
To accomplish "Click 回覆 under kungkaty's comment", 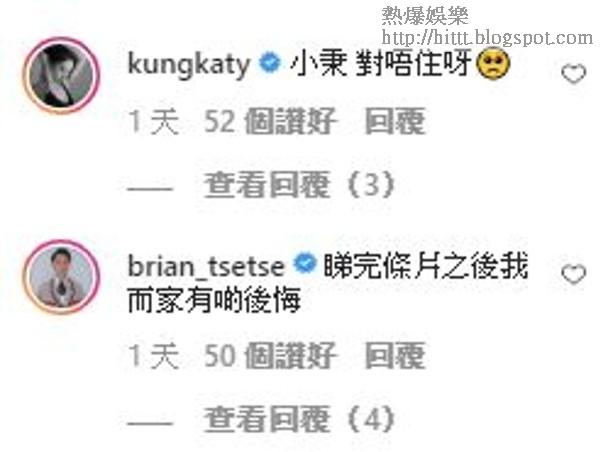I will [395, 121].
